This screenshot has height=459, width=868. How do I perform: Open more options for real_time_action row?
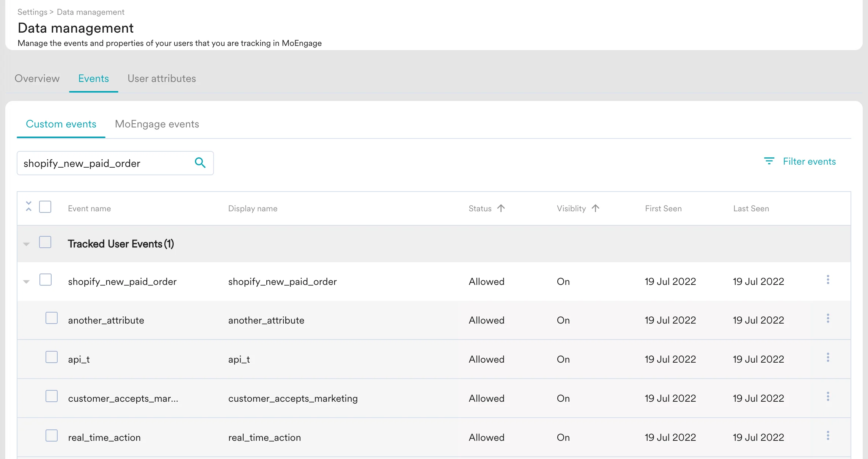828,435
